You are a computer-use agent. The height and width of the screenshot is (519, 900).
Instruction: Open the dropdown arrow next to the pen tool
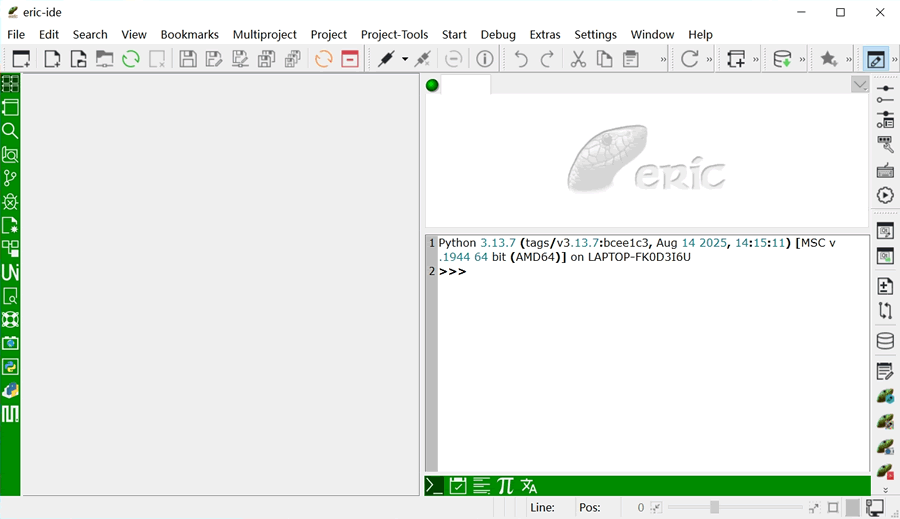pos(405,59)
